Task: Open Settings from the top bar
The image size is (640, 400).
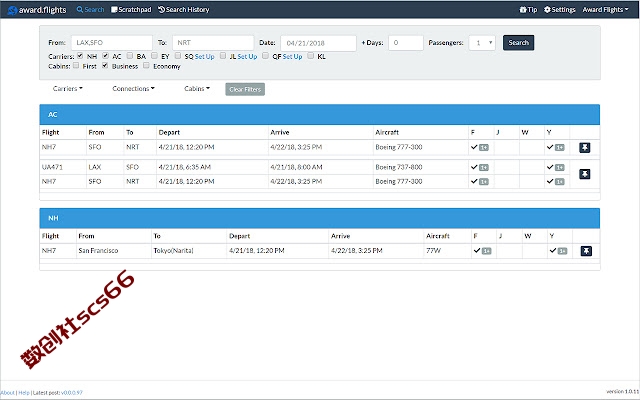Action: tap(560, 9)
